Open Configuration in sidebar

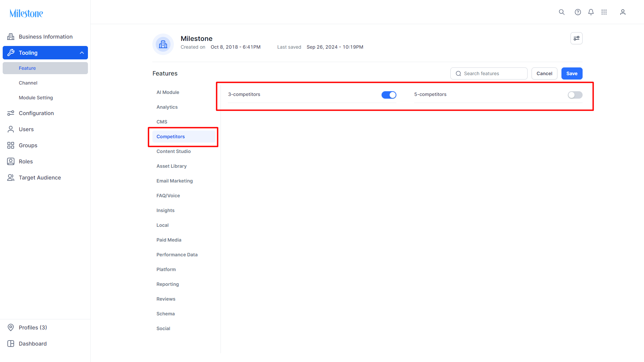click(x=45, y=113)
